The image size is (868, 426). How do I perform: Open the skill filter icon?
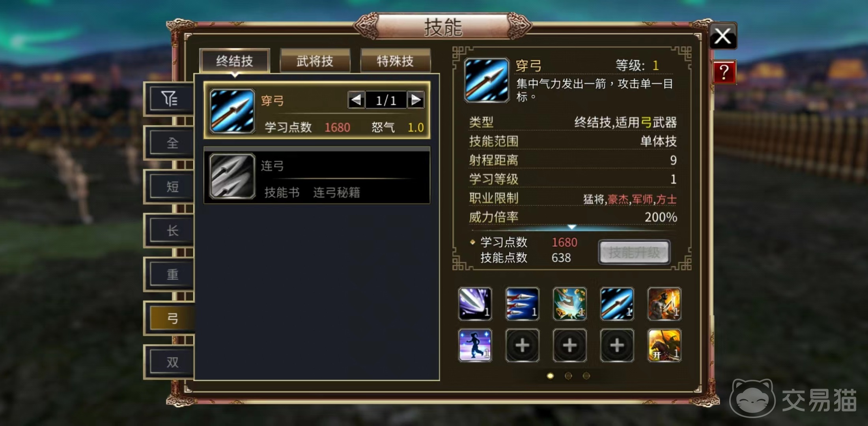click(x=170, y=99)
